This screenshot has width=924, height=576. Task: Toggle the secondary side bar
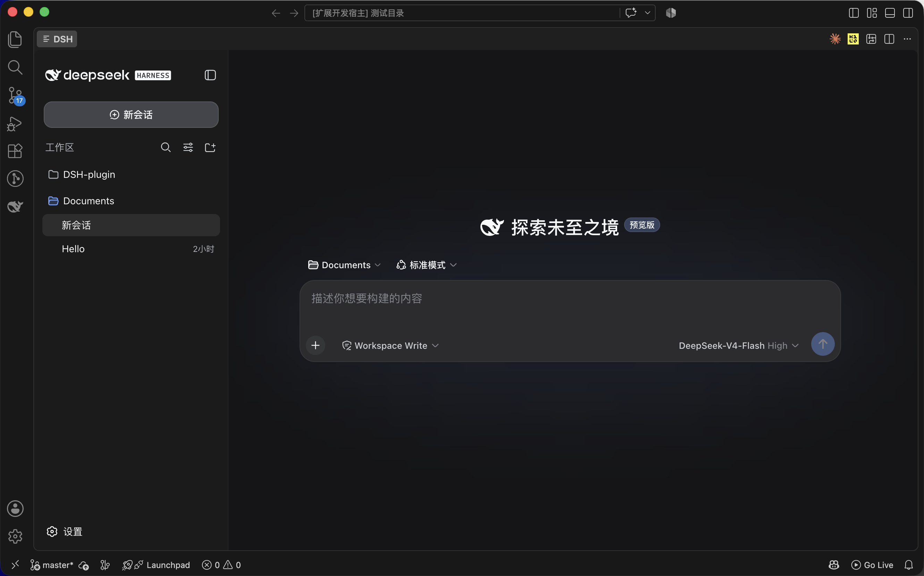tap(908, 13)
